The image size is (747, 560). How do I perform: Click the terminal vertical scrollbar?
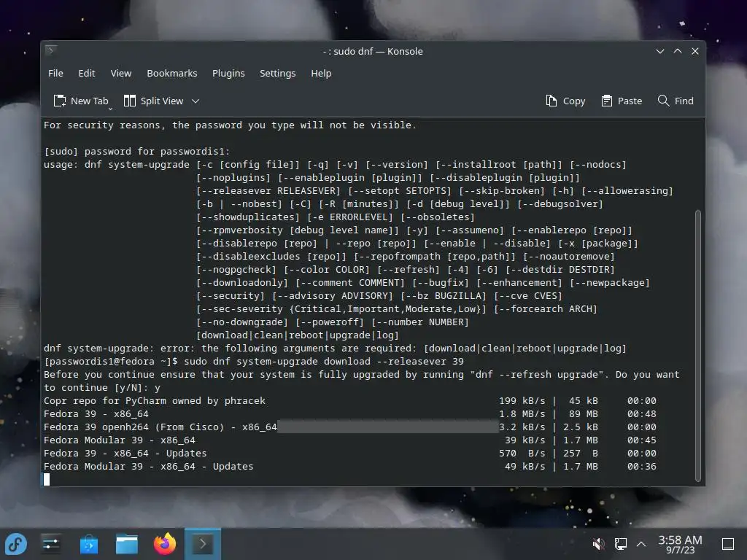pyautogui.click(x=698, y=346)
